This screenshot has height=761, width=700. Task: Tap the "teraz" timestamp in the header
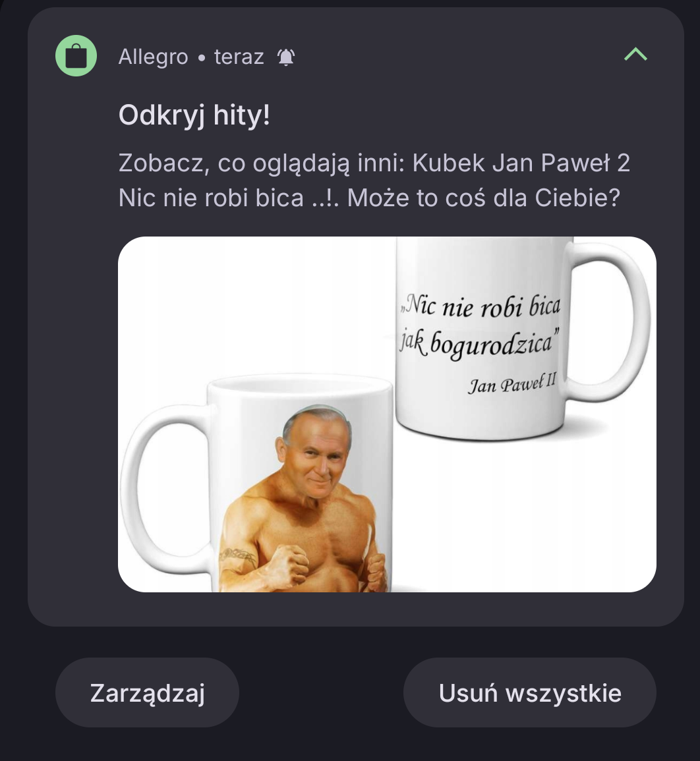coord(239,57)
